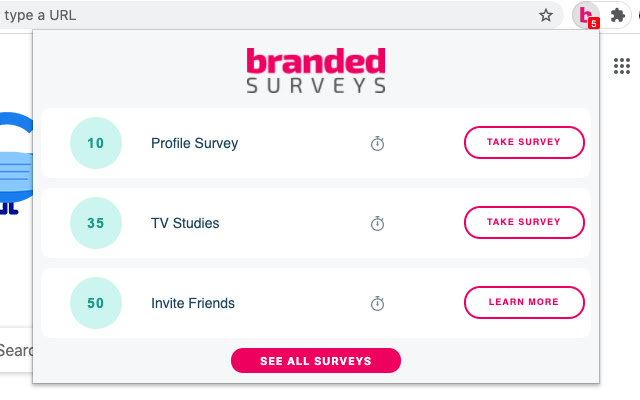Take the TV Studies survey
Image resolution: width=640 pixels, height=400 pixels.
[x=524, y=222]
